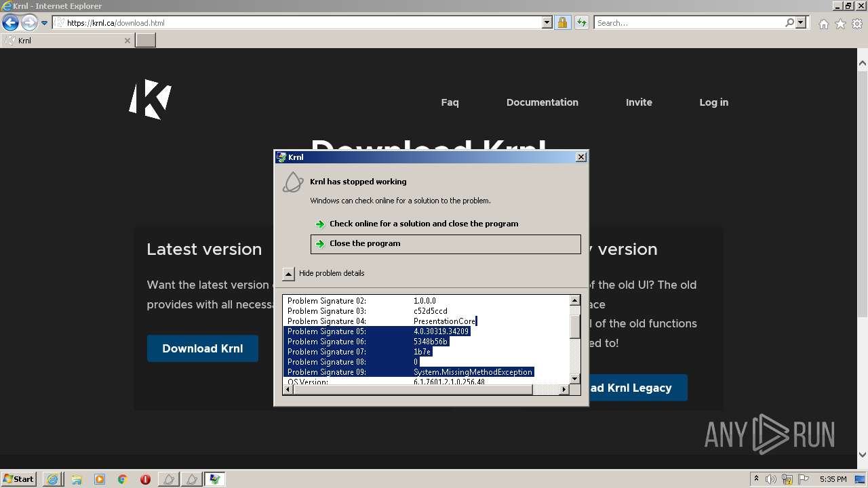
Task: Click the web page scrollbar up arrow
Action: [x=863, y=64]
